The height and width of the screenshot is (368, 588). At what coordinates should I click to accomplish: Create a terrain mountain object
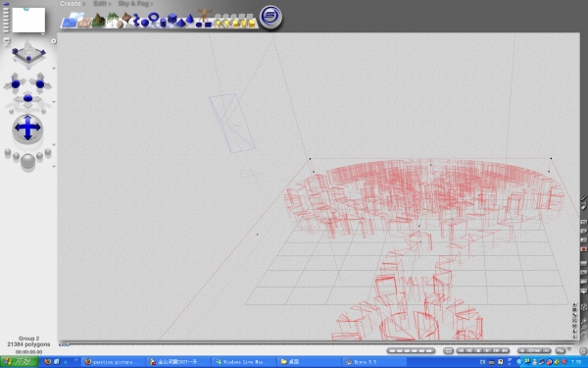point(99,20)
